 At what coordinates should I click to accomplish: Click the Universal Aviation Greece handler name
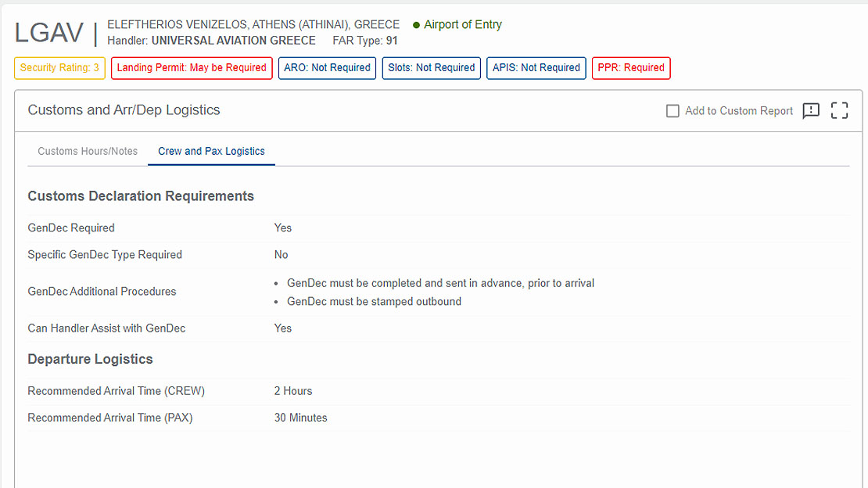pos(233,41)
